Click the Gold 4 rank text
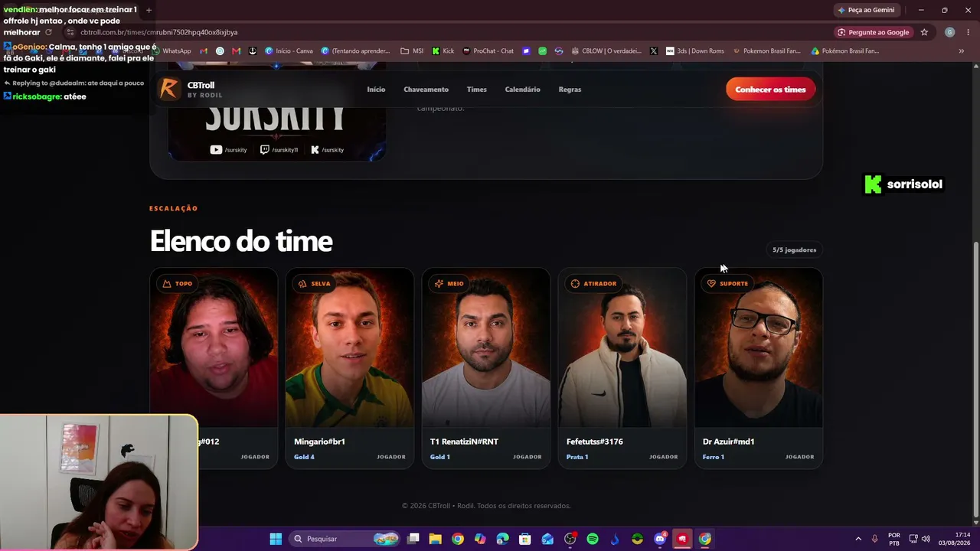Screen dimensions: 980x551 pos(304,457)
